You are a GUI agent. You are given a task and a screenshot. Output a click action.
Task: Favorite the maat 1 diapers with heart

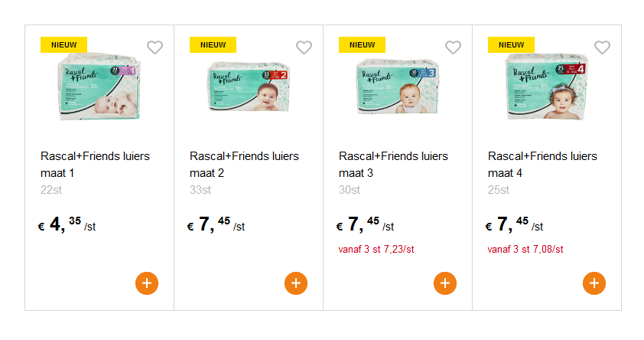point(155,47)
